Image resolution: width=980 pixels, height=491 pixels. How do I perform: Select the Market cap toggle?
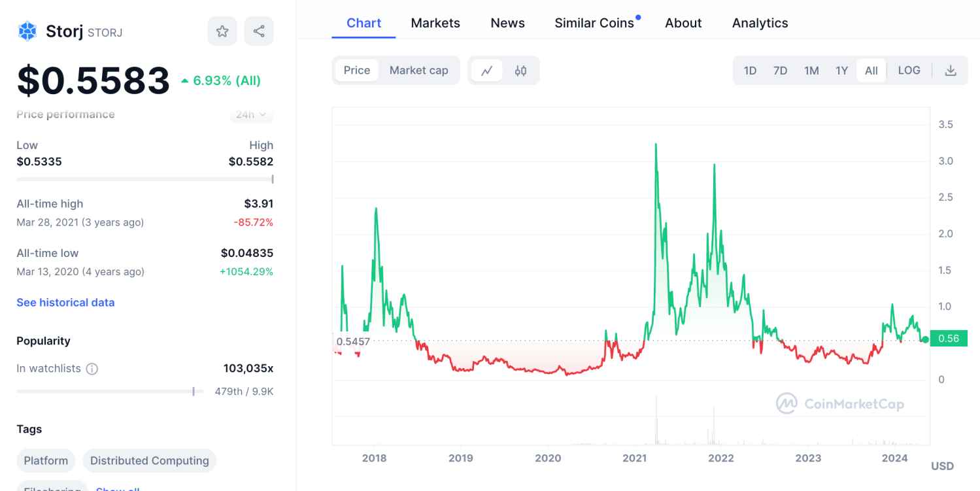(x=419, y=70)
